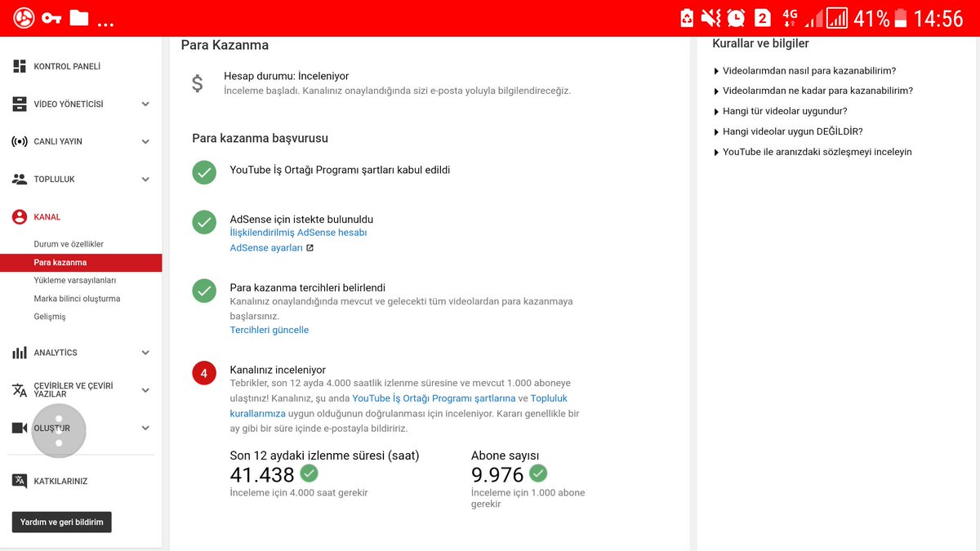Expand the Topluluk menu chevron
980x551 pixels.
click(x=145, y=179)
